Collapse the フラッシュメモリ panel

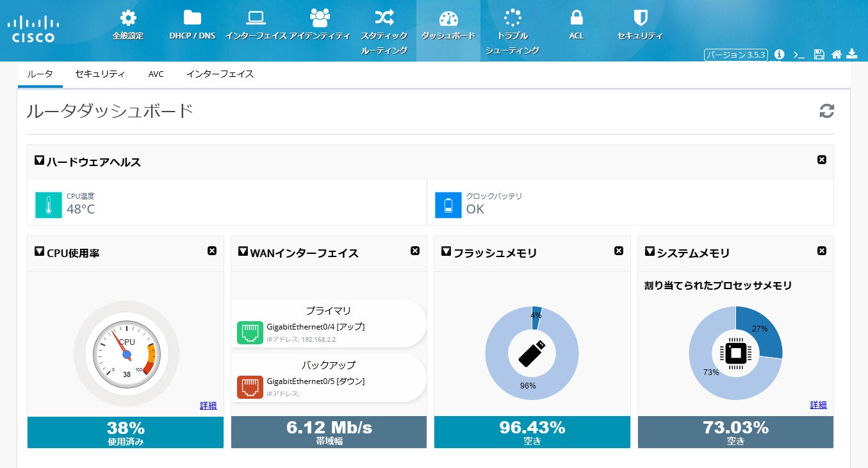446,251
